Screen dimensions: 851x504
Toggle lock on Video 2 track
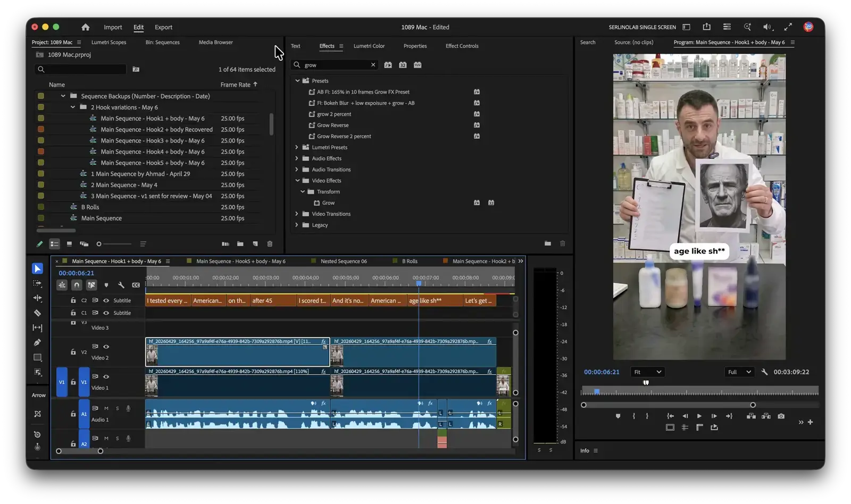[x=73, y=352]
